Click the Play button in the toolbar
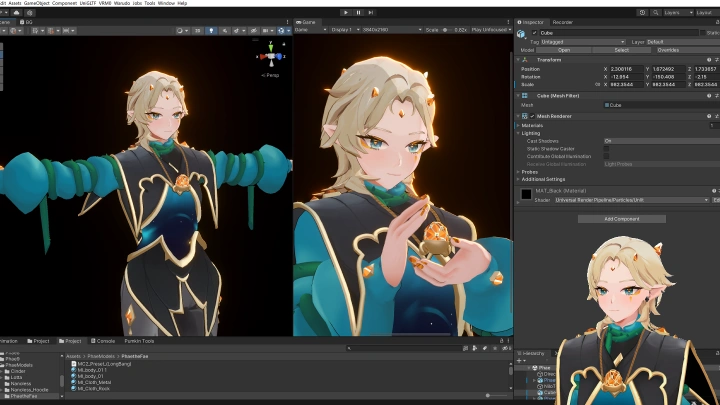 point(346,13)
